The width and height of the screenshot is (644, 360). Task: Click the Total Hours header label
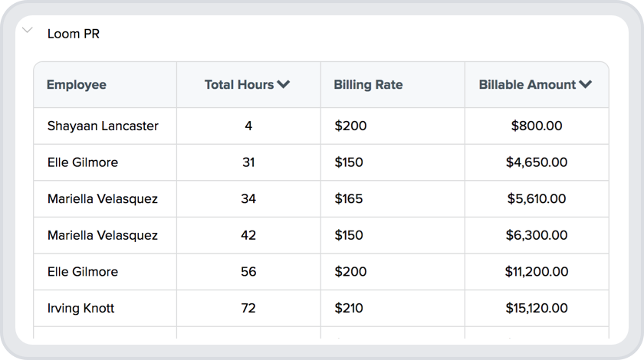tap(238, 85)
